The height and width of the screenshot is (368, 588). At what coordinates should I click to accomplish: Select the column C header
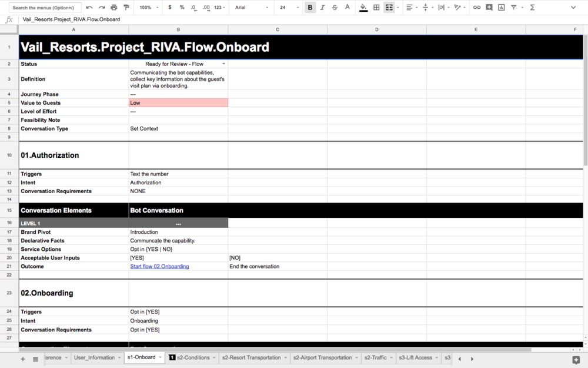(278, 29)
